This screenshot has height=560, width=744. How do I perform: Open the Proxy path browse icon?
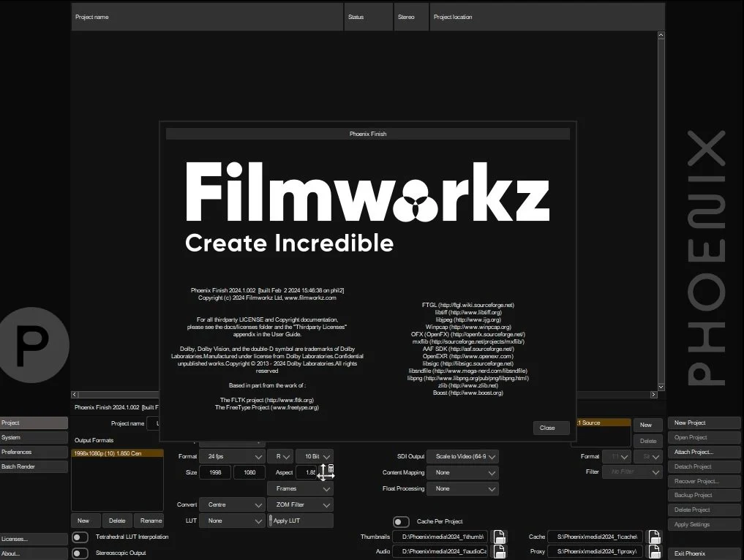point(655,552)
